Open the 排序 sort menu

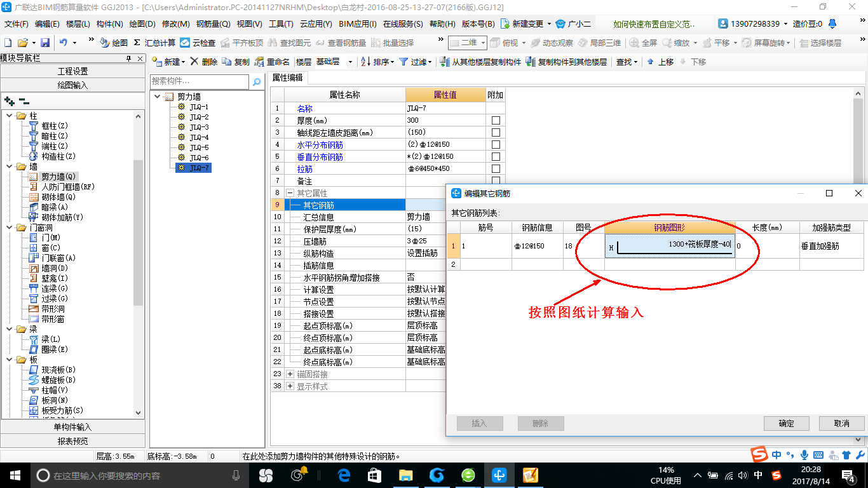377,62
